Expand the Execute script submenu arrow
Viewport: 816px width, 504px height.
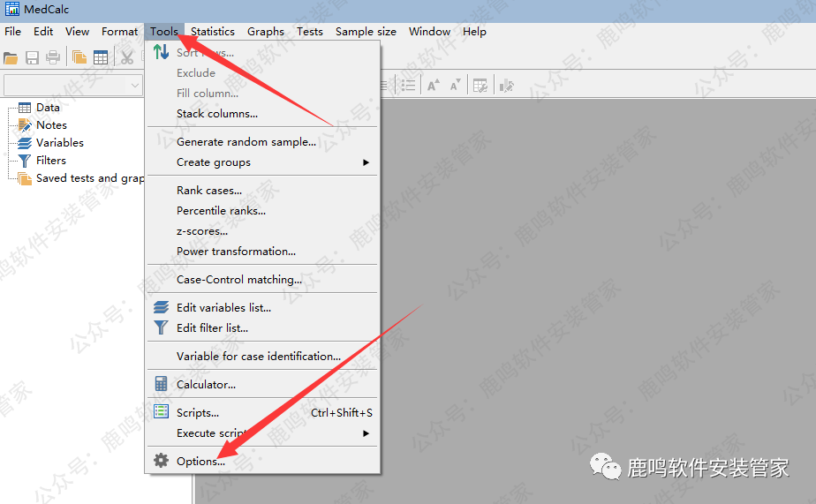tap(366, 433)
